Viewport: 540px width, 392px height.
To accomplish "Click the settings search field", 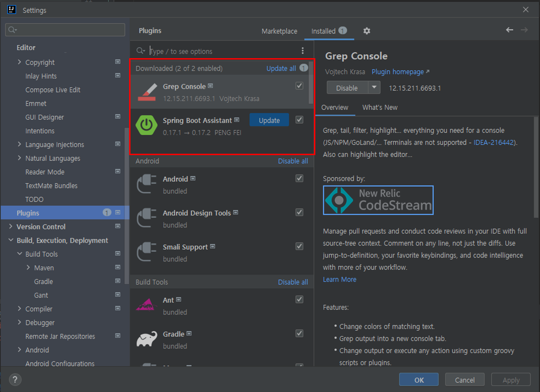I will click(65, 30).
